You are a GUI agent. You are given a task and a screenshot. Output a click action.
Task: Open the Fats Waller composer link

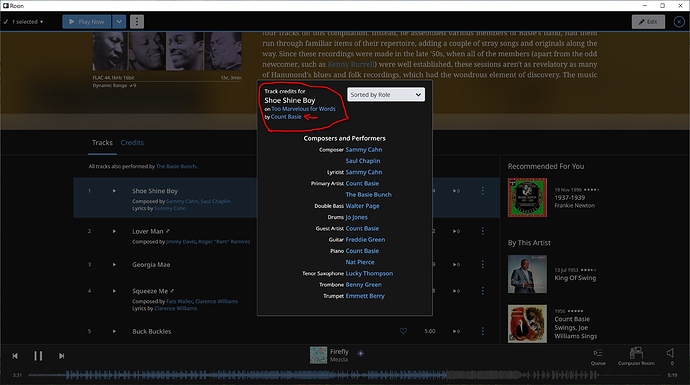179,301
